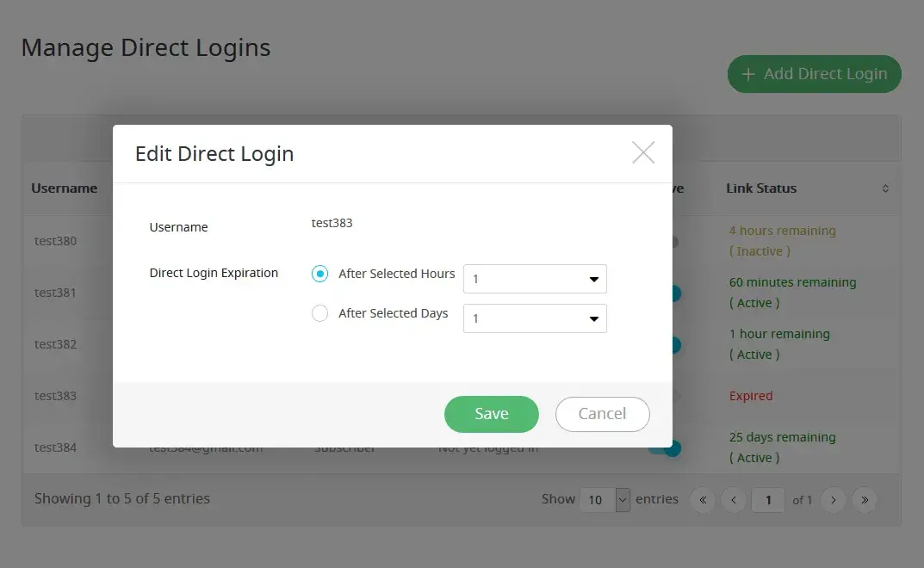
Task: Click the Add Direct Login button
Action: tap(814, 74)
